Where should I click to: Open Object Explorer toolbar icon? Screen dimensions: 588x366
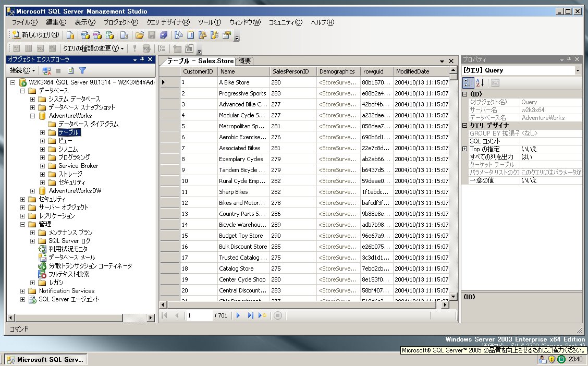[x=202, y=35]
